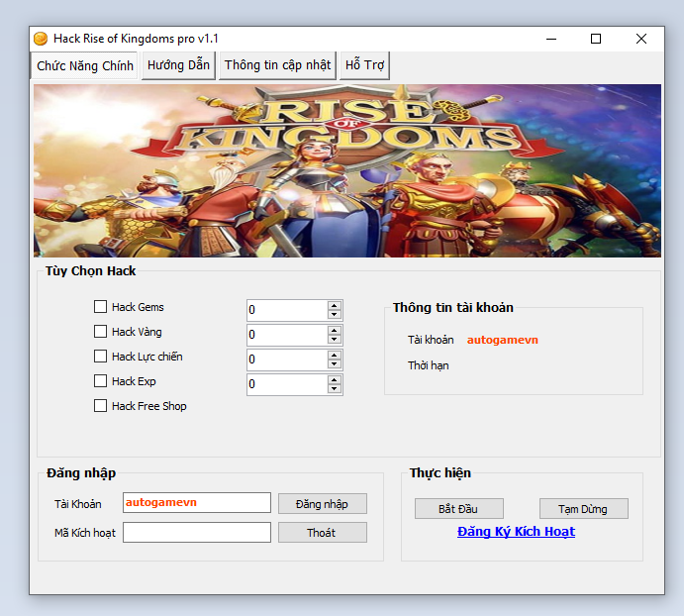Click the Mã Kích hoạt input field
This screenshot has width=684, height=616.
pyautogui.click(x=196, y=533)
